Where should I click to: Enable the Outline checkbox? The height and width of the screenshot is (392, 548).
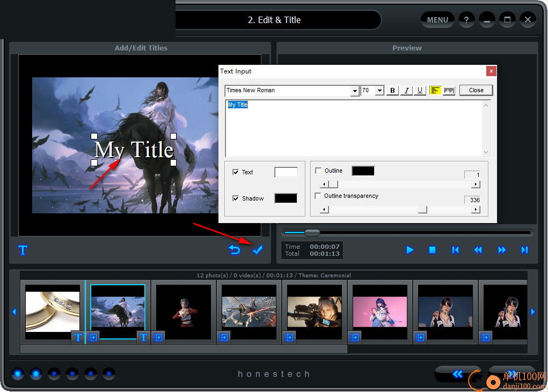click(x=318, y=171)
